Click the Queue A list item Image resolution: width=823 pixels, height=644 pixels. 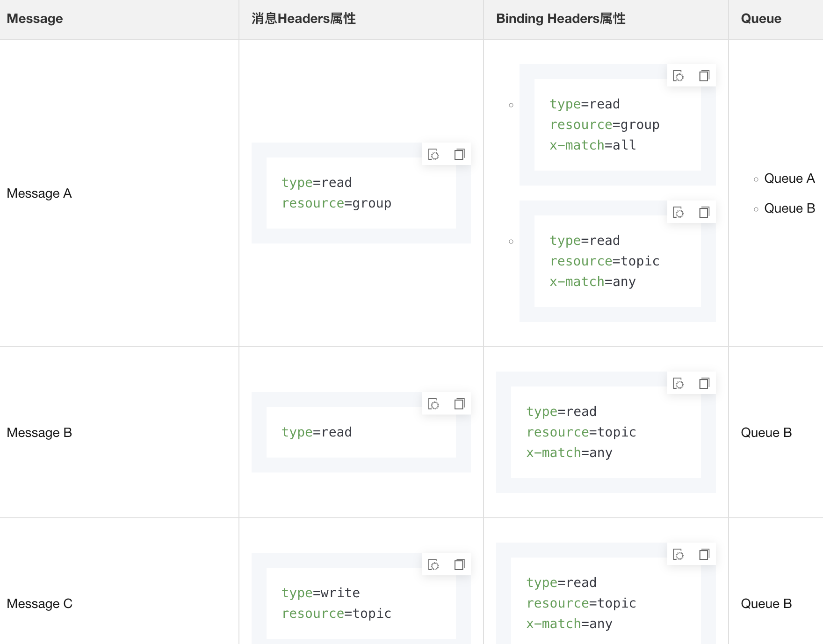coord(789,179)
